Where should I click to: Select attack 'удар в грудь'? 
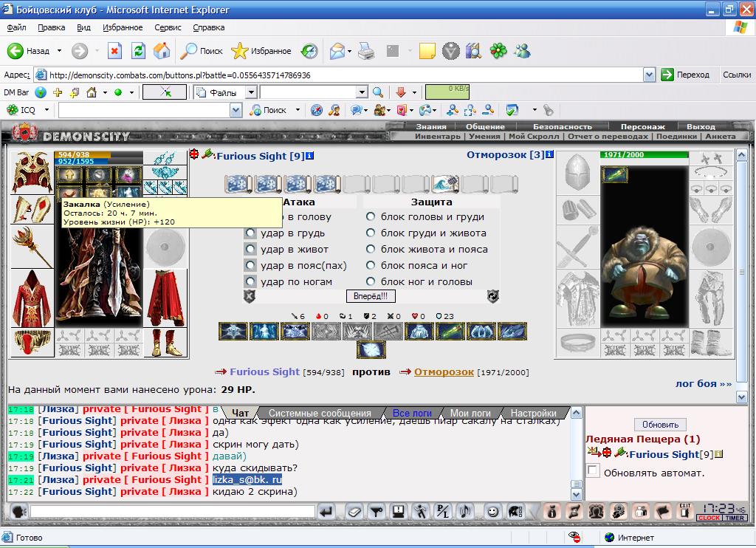pyautogui.click(x=250, y=233)
